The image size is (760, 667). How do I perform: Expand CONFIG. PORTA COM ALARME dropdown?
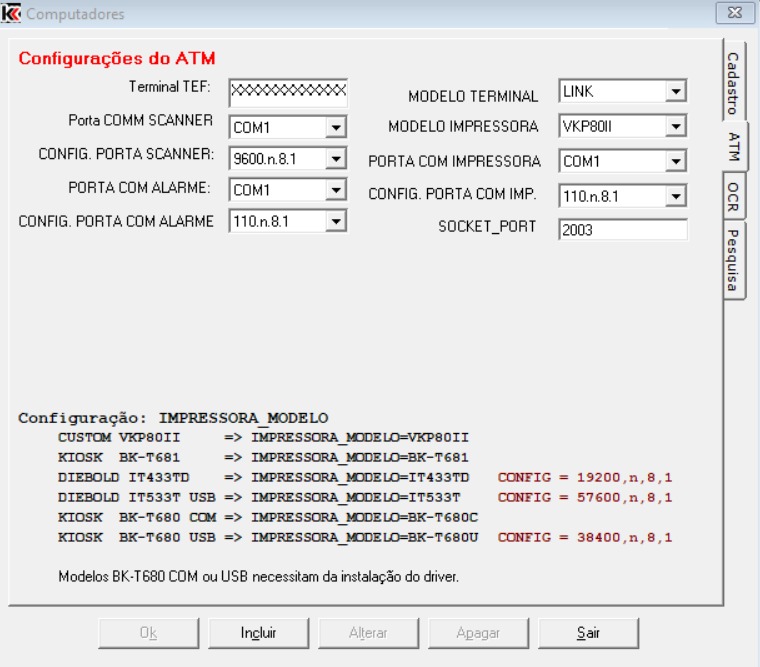(x=336, y=221)
